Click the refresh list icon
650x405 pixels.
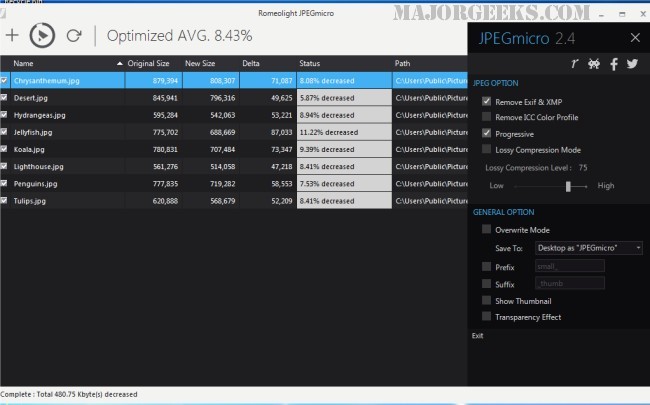pos(74,36)
